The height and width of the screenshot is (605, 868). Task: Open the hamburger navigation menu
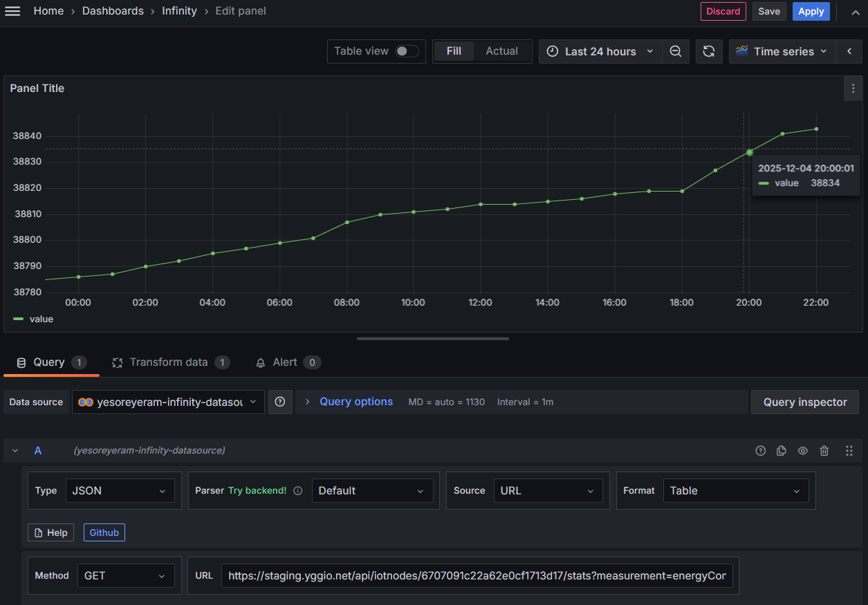click(x=12, y=11)
